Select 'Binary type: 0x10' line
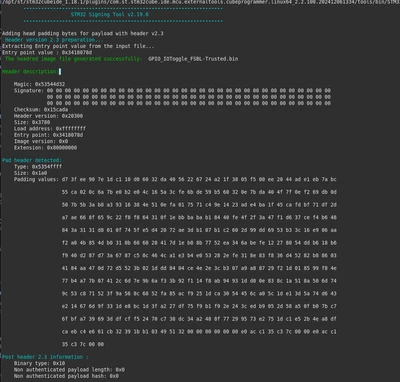The width and height of the screenshot is (400, 382). tap(39, 363)
